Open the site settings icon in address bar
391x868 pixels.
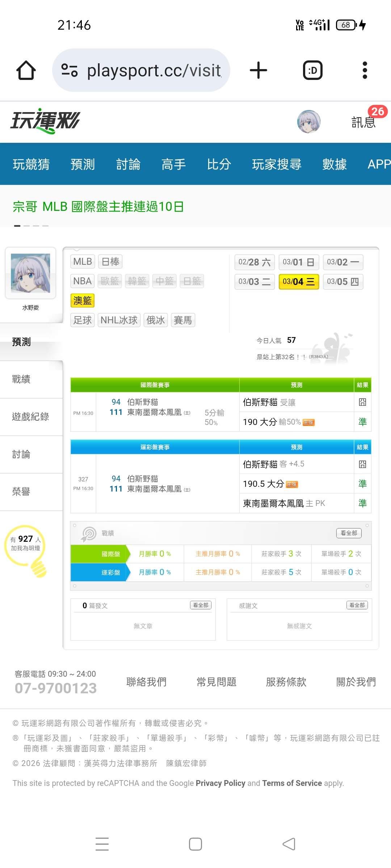[x=69, y=70]
